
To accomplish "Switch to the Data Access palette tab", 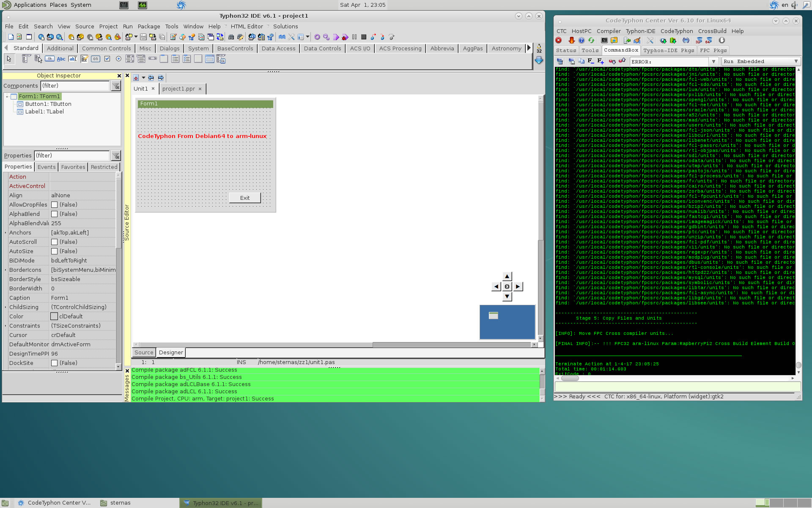I will tap(278, 48).
